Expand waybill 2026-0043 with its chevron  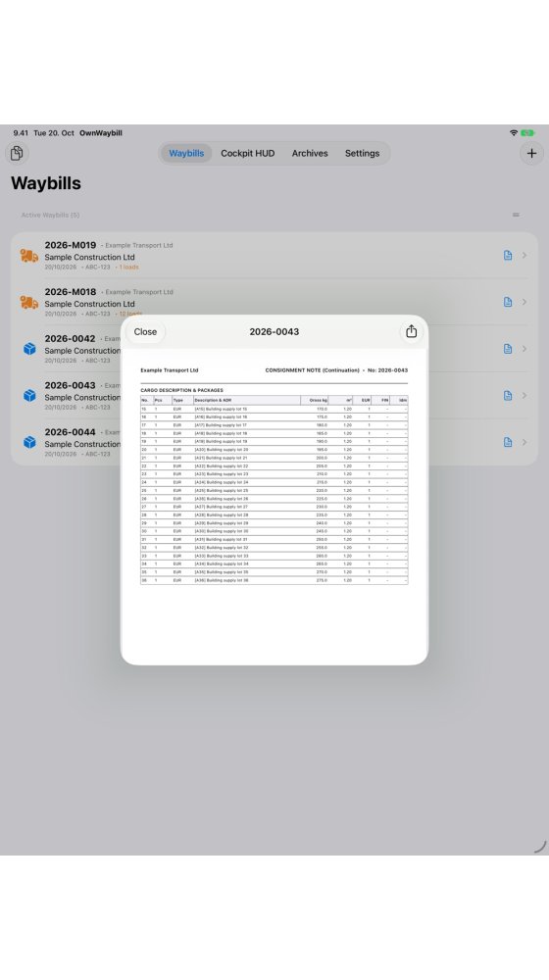(x=524, y=396)
